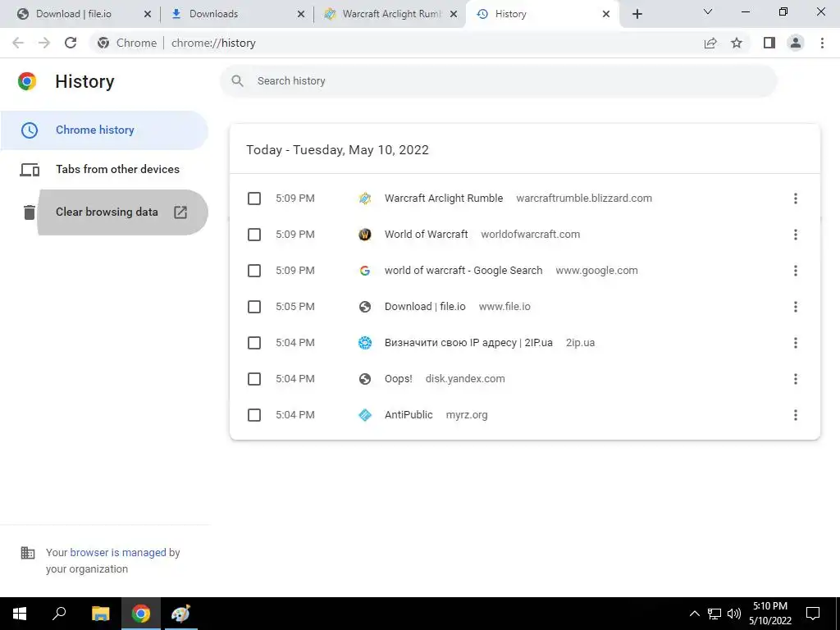Click the World of Warcraft favicon

(x=365, y=235)
